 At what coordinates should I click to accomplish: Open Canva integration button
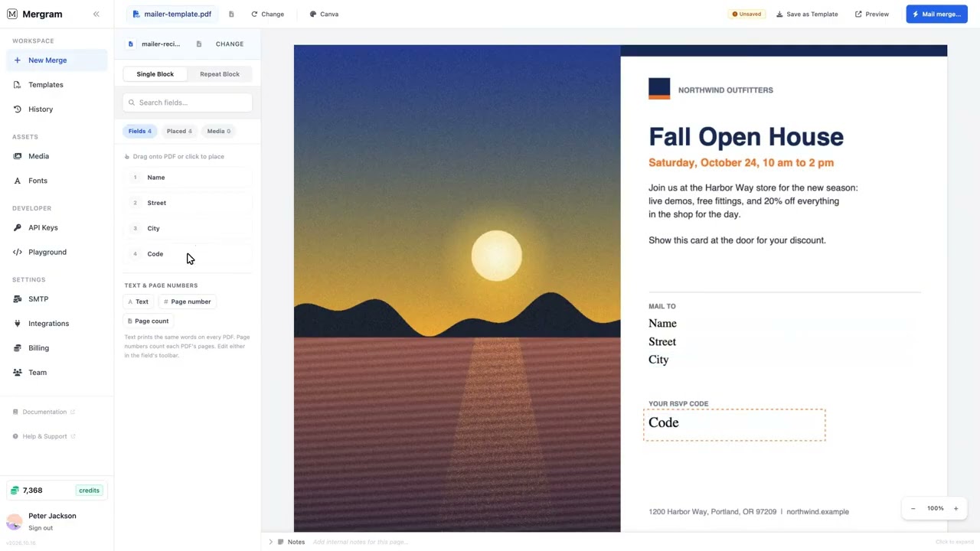pos(324,14)
